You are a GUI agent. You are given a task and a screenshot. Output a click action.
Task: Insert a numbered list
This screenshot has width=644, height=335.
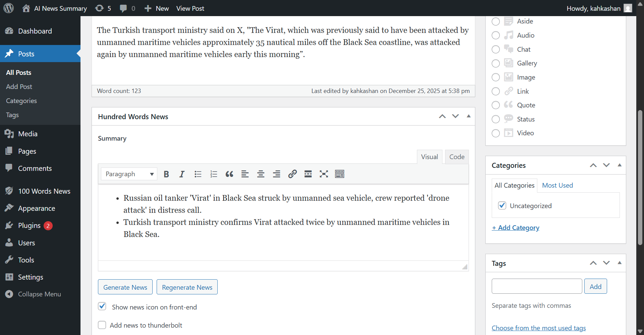tap(214, 174)
